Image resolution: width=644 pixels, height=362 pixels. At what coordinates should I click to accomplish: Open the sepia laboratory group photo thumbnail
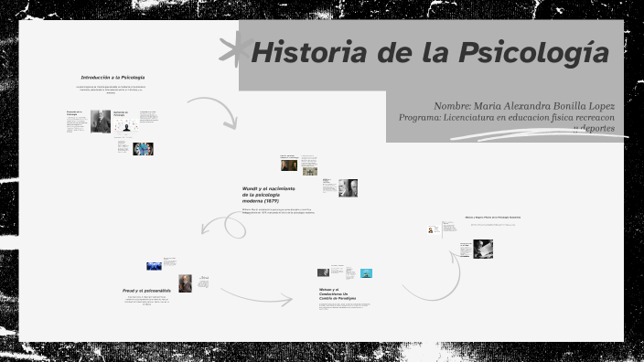coord(310,172)
